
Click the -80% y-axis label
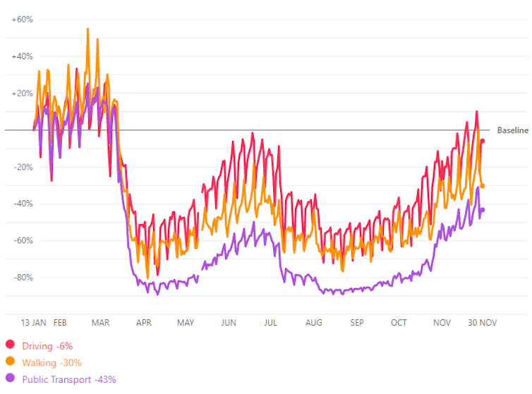(22, 277)
